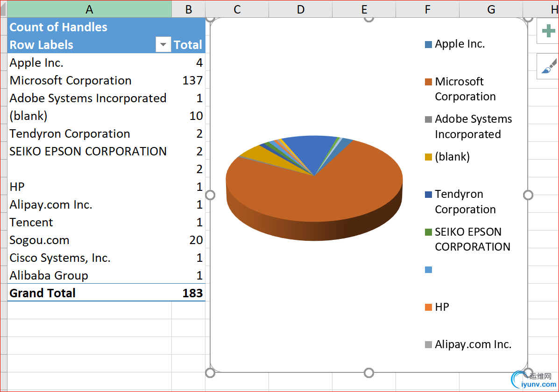The height and width of the screenshot is (392, 559).
Task: Select the Tendyron Corporation legend entry
Action: pyautogui.click(x=460, y=202)
